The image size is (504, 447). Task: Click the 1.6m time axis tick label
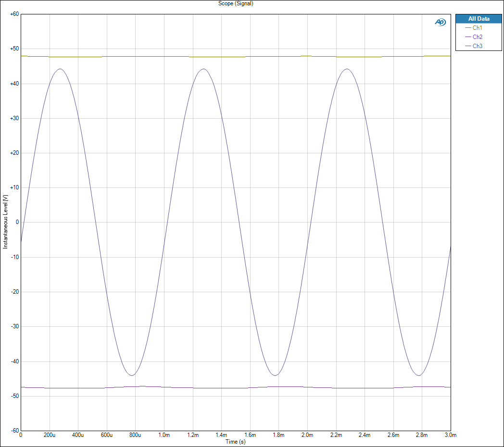pyautogui.click(x=250, y=435)
